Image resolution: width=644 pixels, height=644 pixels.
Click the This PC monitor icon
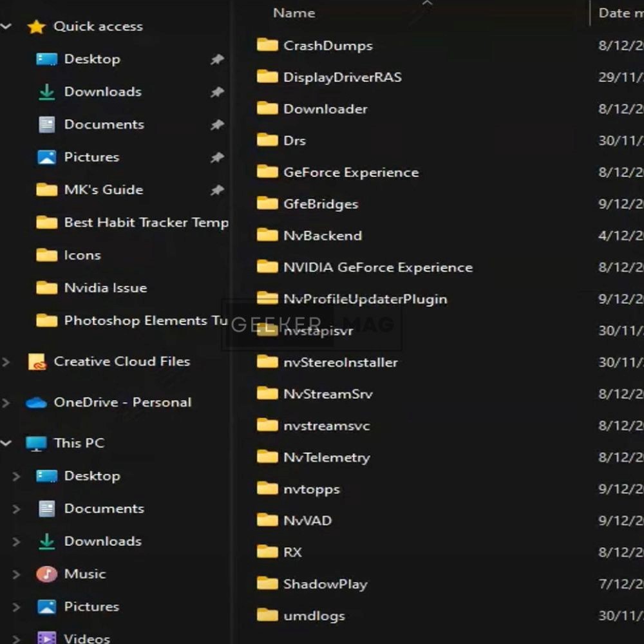tap(36, 444)
